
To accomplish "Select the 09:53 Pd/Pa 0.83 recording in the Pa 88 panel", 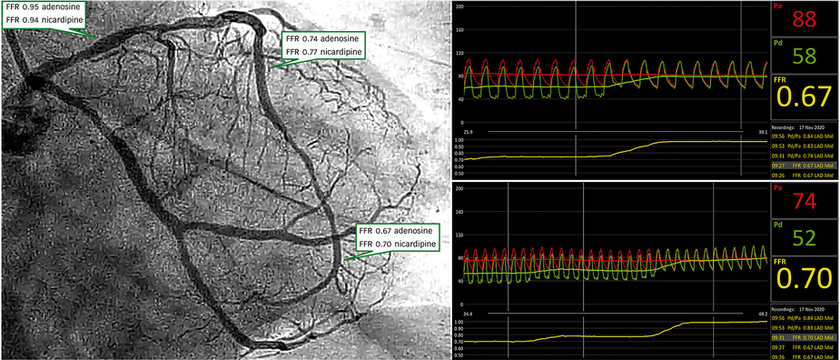I will pyautogui.click(x=802, y=145).
